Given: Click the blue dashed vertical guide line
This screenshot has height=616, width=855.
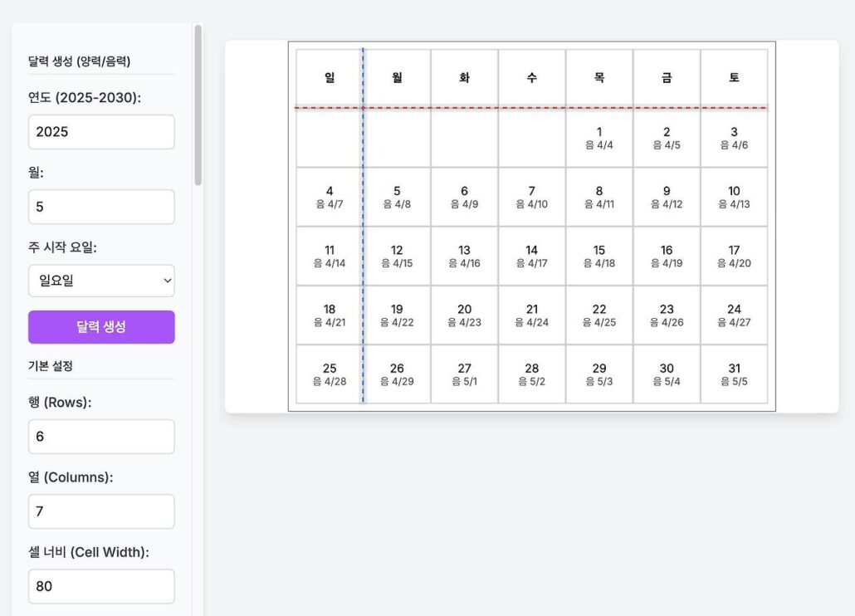Looking at the screenshot, I should 363,249.
